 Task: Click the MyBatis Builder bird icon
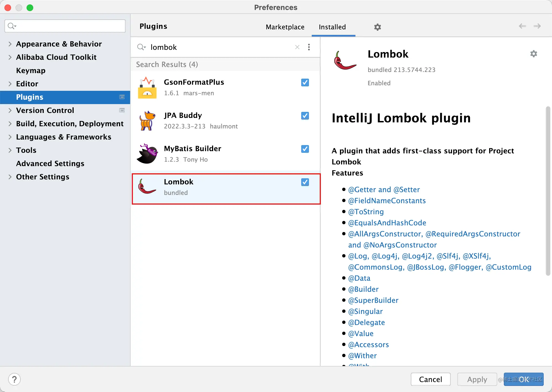(147, 154)
